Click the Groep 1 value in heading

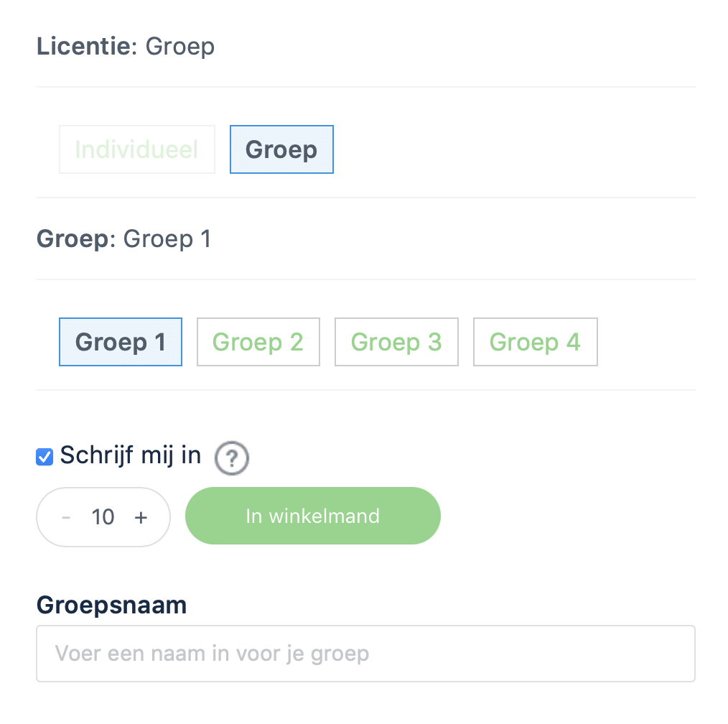tap(167, 239)
